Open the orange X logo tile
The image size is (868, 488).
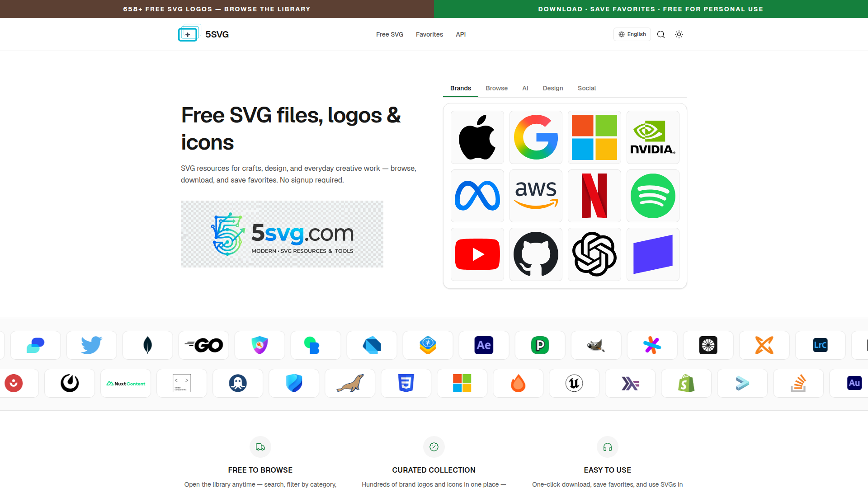(x=764, y=345)
